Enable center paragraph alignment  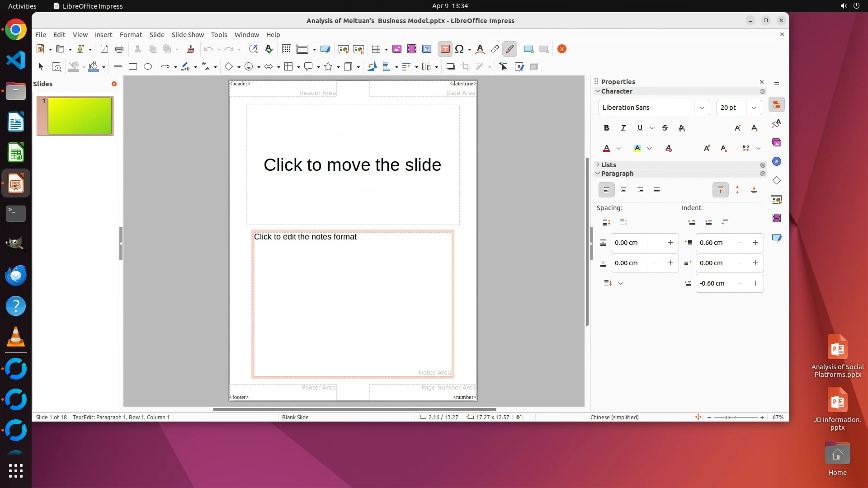pyautogui.click(x=623, y=190)
